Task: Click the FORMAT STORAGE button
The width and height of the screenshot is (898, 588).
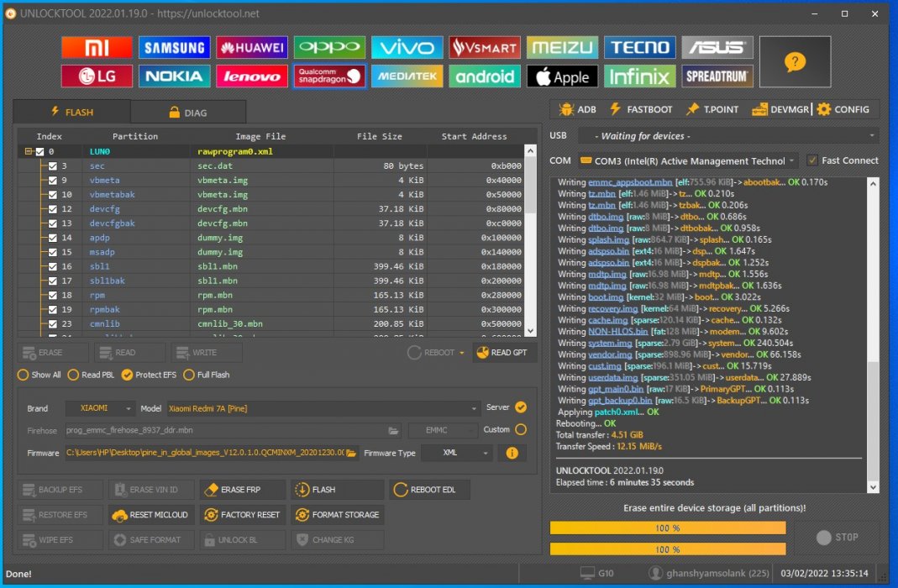Action: click(x=338, y=515)
